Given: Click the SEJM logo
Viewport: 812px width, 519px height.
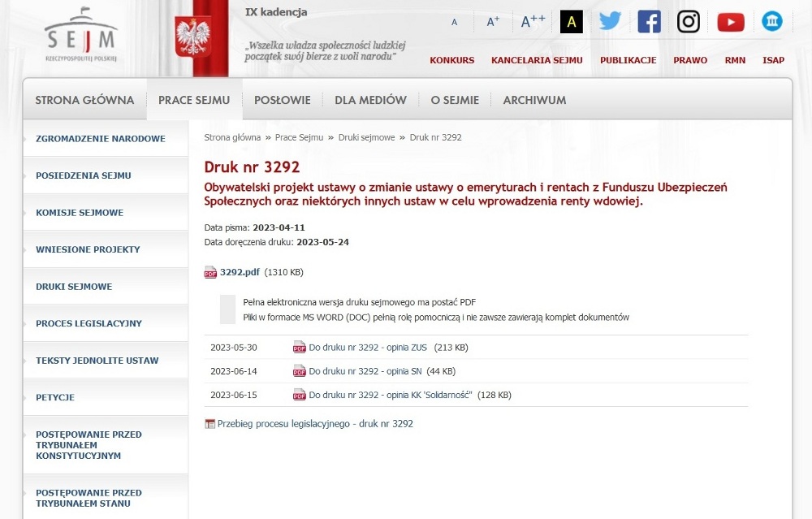Looking at the screenshot, I should coord(81,35).
